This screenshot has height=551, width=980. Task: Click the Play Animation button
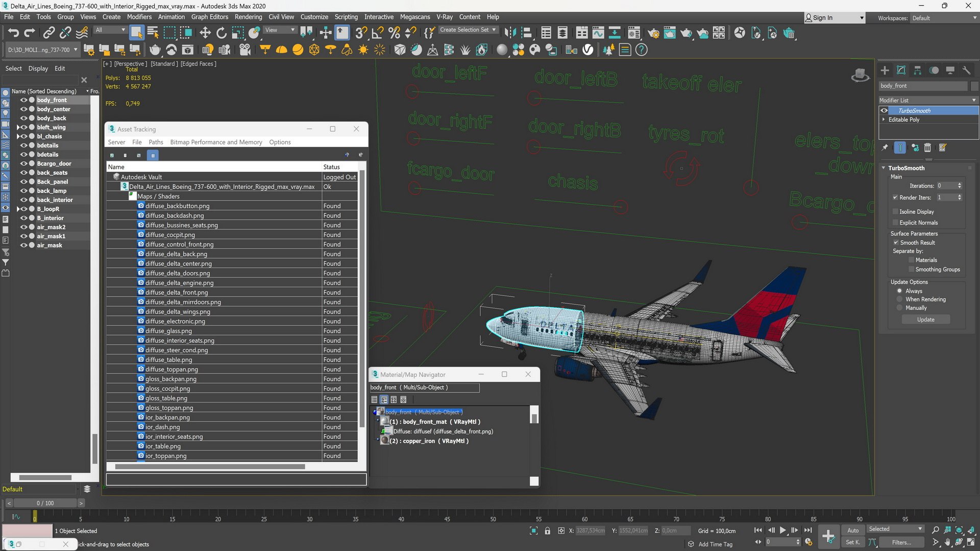782,530
